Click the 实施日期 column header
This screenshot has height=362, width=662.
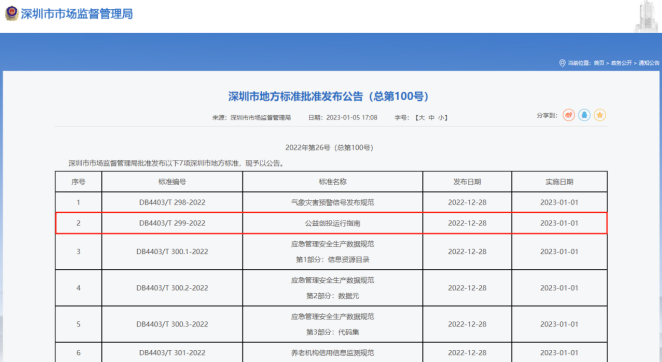pyautogui.click(x=559, y=182)
